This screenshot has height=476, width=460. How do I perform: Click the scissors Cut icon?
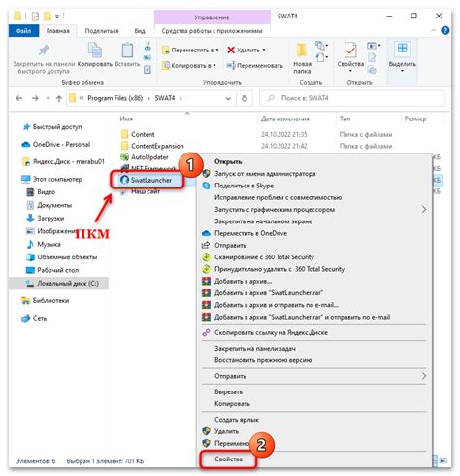(x=148, y=46)
